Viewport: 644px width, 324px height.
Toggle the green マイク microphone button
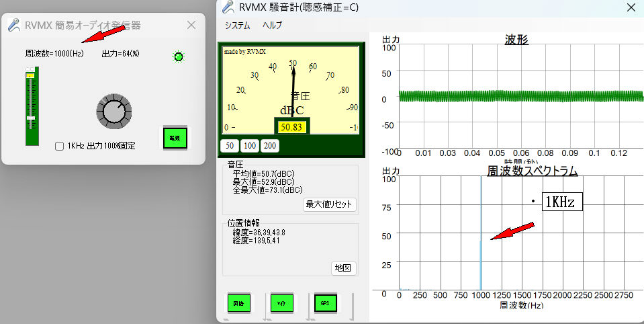(281, 304)
